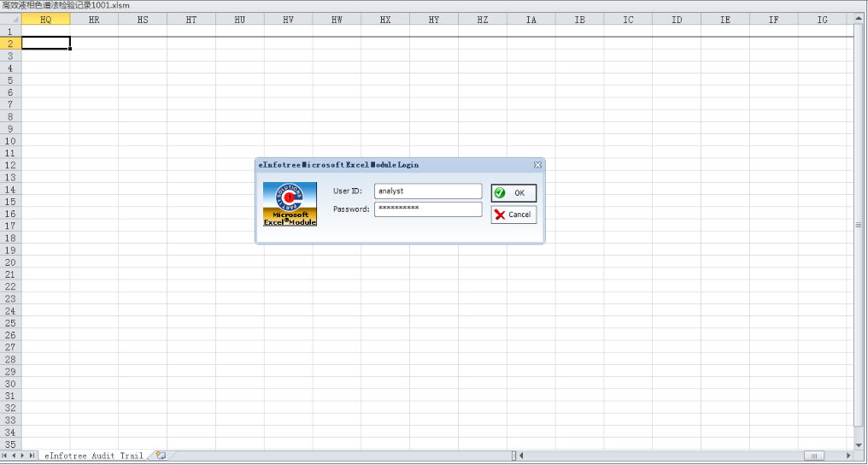The image size is (868, 465).
Task: Click the Microsoft Excel Module logo image
Action: tap(290, 204)
